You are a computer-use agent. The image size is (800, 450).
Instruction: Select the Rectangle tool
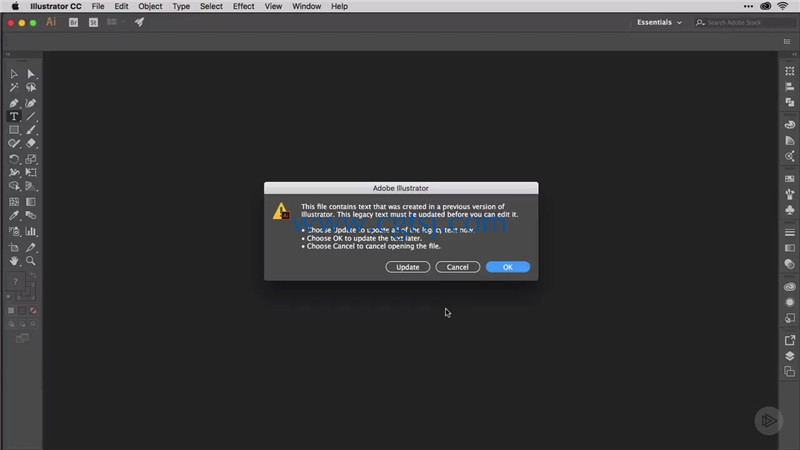[14, 130]
